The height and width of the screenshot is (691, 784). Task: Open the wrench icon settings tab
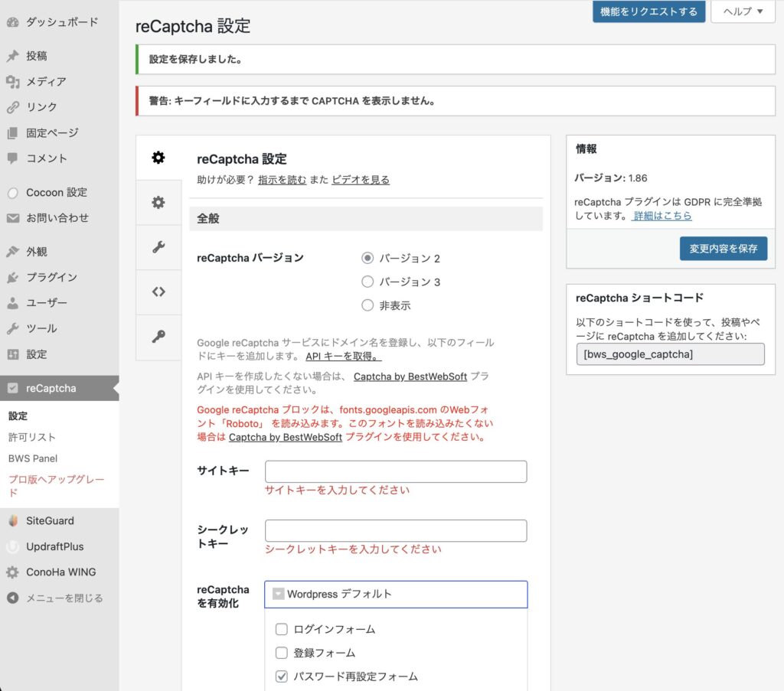pos(158,246)
